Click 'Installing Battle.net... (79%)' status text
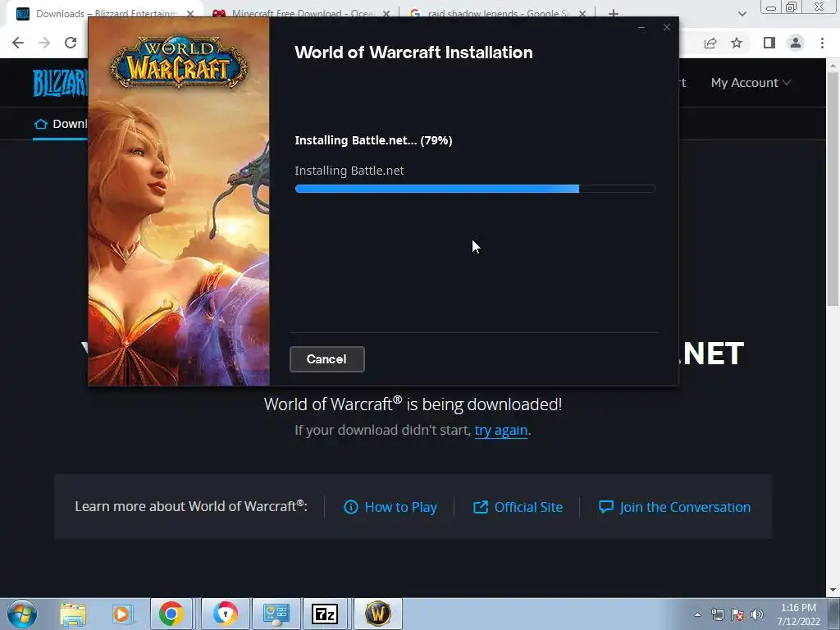 (x=373, y=140)
